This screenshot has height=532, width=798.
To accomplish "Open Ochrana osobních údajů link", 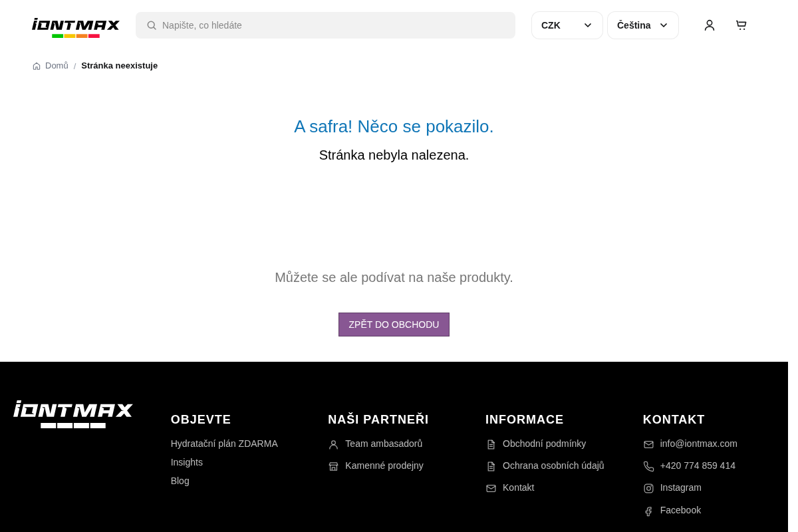I will pos(553,465).
